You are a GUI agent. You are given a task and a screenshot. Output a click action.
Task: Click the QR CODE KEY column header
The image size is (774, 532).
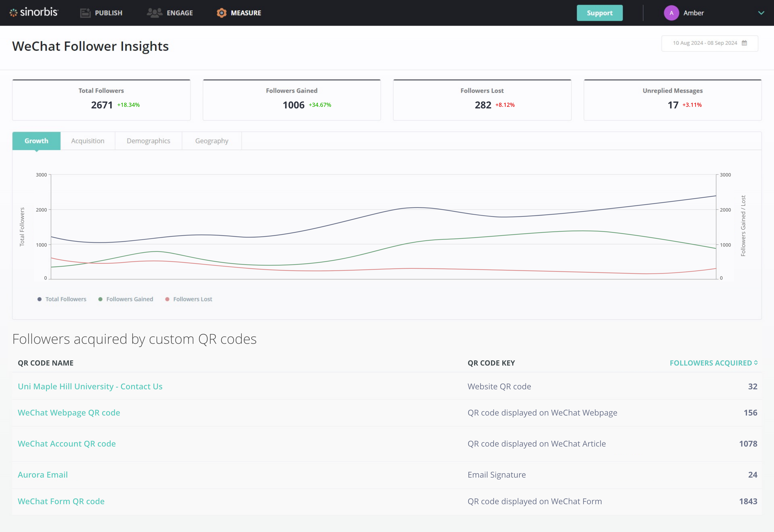(491, 363)
